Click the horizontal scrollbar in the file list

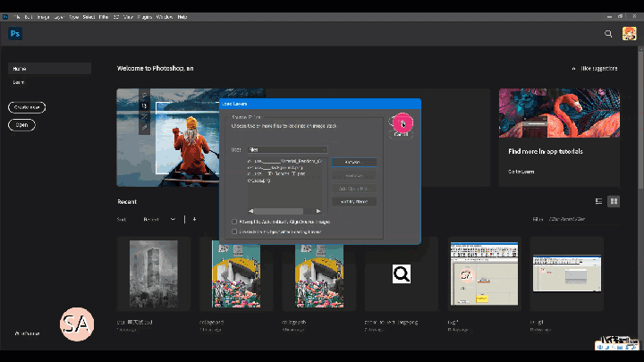tap(278, 211)
